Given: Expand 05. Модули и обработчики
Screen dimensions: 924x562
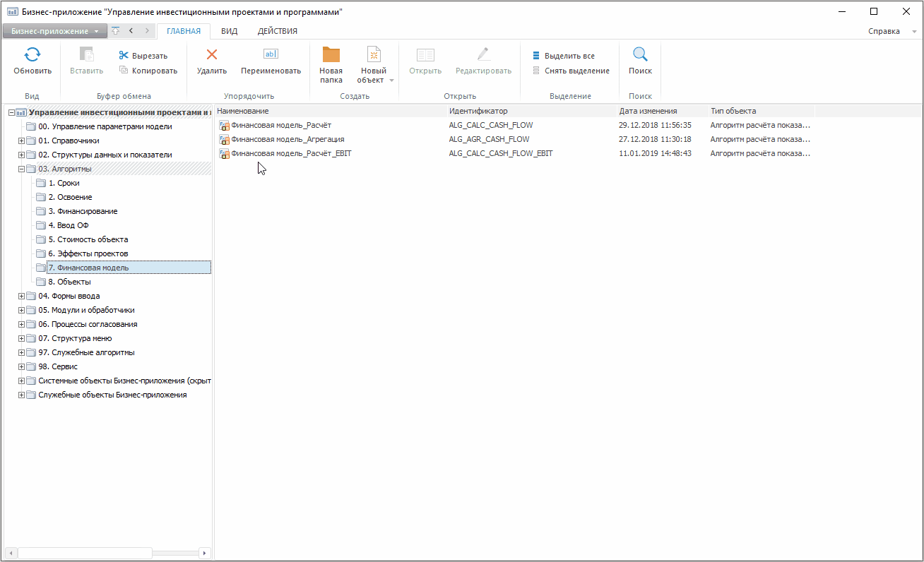Looking at the screenshot, I should (x=21, y=310).
